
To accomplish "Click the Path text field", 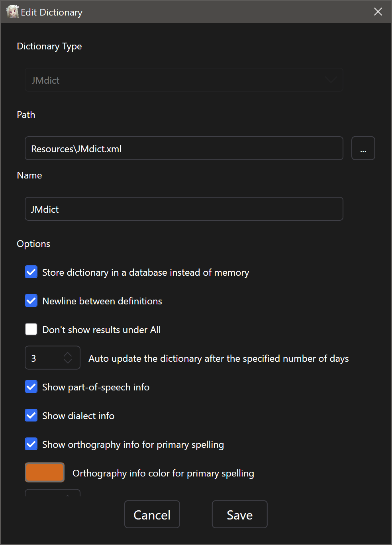I will click(x=184, y=149).
